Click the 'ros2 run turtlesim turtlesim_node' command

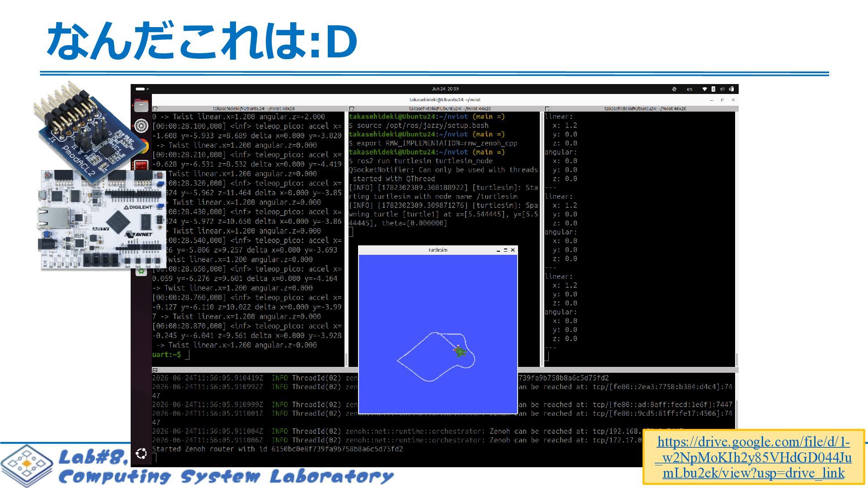click(425, 161)
